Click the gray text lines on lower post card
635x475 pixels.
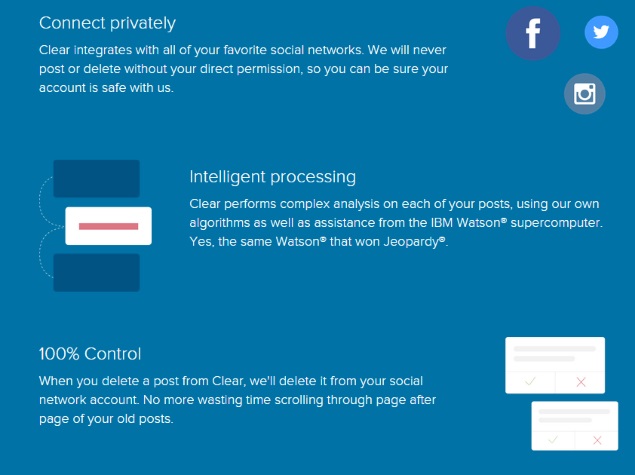click(x=574, y=416)
